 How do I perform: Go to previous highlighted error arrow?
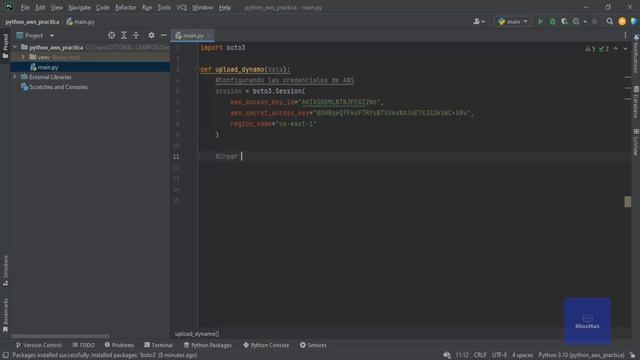[616, 49]
